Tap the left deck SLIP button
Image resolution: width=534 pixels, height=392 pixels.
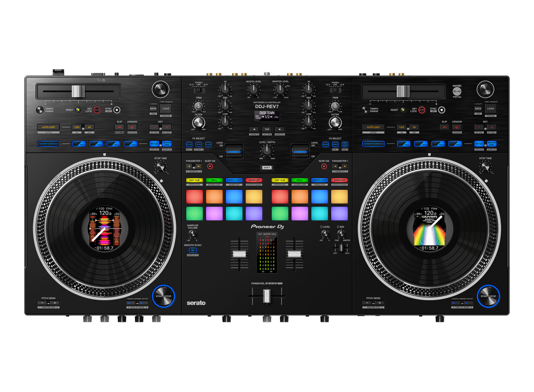point(119,127)
